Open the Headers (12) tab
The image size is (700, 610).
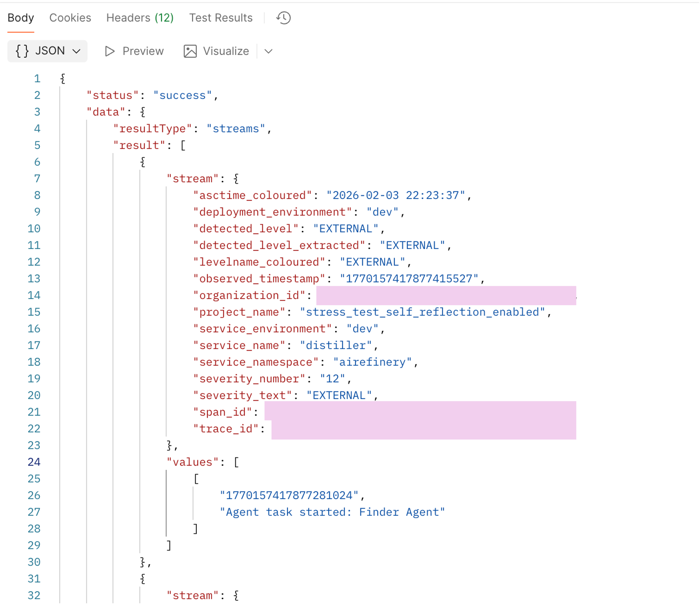pyautogui.click(x=140, y=18)
